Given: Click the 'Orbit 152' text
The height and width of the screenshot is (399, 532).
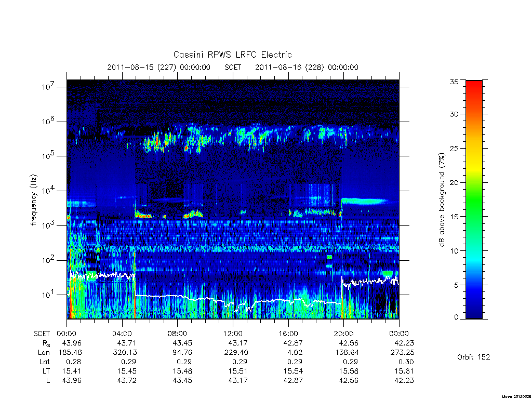Looking at the screenshot, I should click(474, 357).
